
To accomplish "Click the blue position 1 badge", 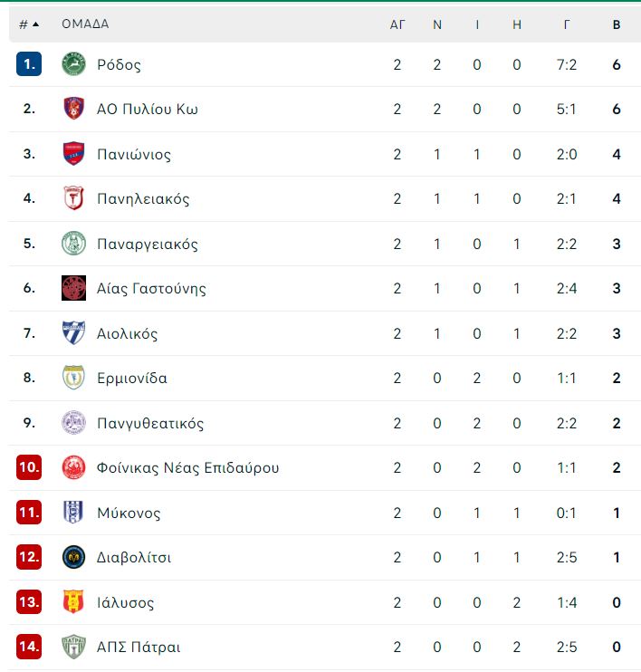I will pyautogui.click(x=29, y=64).
